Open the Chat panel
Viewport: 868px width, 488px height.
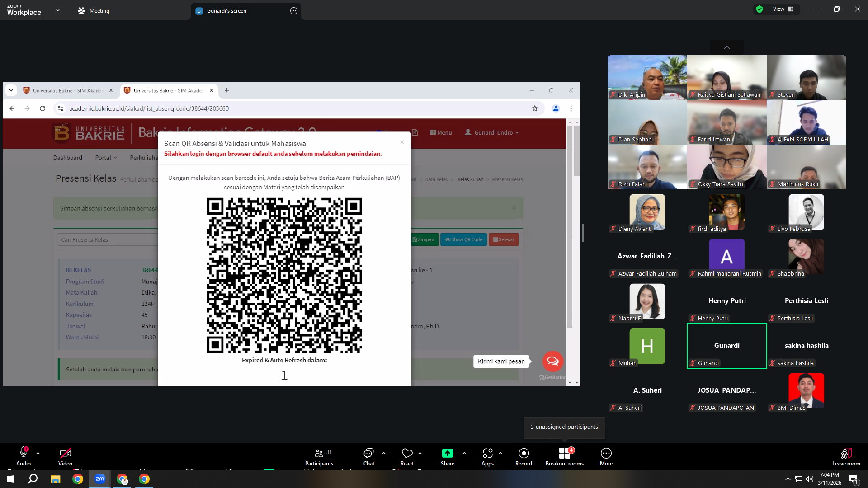click(369, 456)
